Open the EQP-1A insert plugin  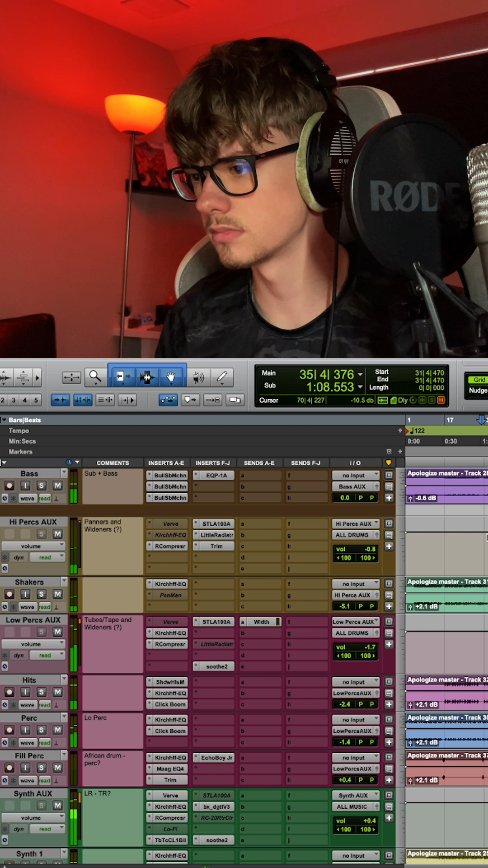216,475
